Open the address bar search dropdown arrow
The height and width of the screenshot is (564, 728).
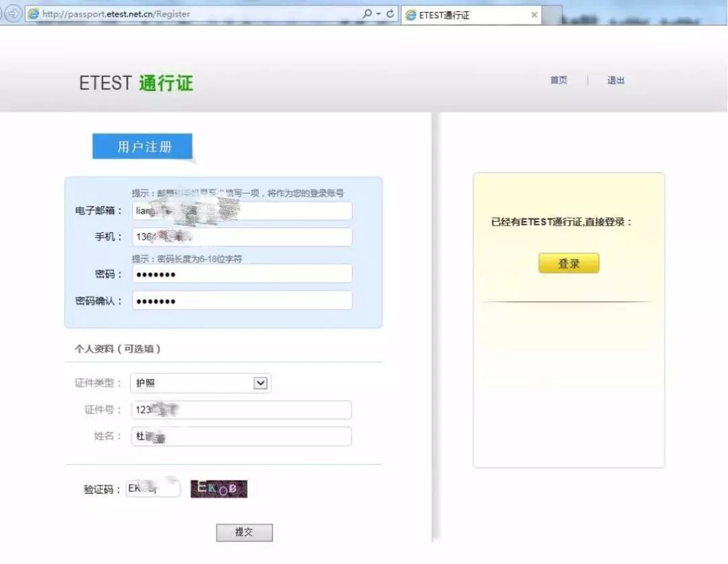coord(378,14)
